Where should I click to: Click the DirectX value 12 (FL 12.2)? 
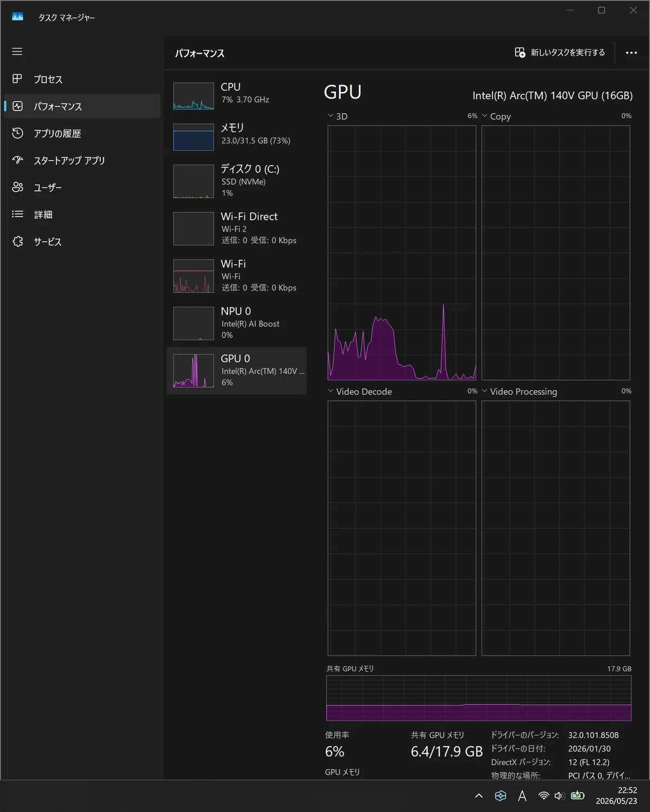coord(589,762)
